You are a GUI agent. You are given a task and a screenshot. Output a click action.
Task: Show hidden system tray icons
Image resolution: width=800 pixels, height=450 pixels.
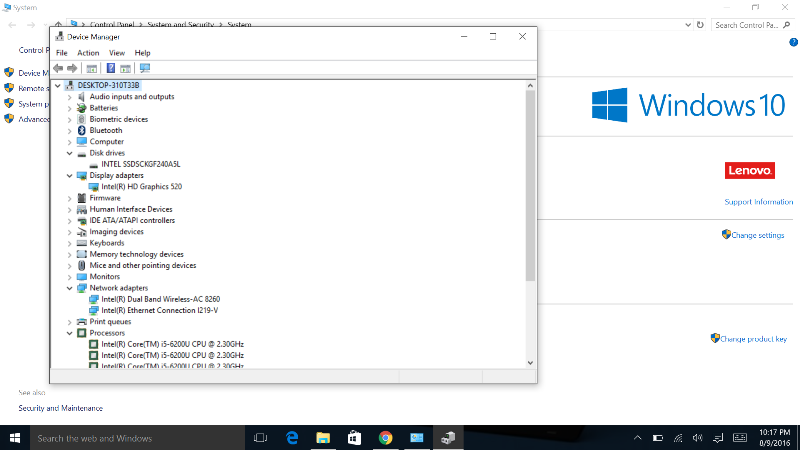tap(637, 438)
